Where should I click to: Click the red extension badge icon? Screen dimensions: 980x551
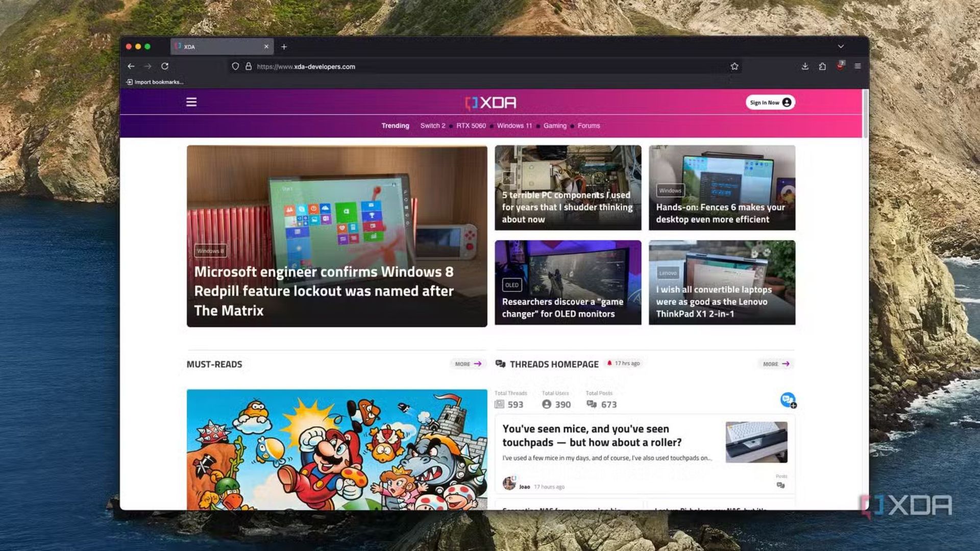pos(840,66)
